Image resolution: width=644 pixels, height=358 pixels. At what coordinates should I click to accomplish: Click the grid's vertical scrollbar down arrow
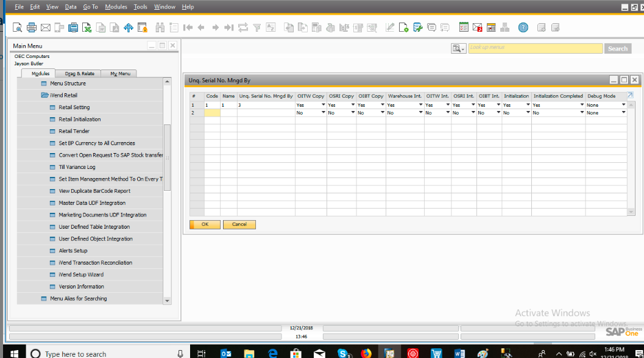tap(631, 212)
